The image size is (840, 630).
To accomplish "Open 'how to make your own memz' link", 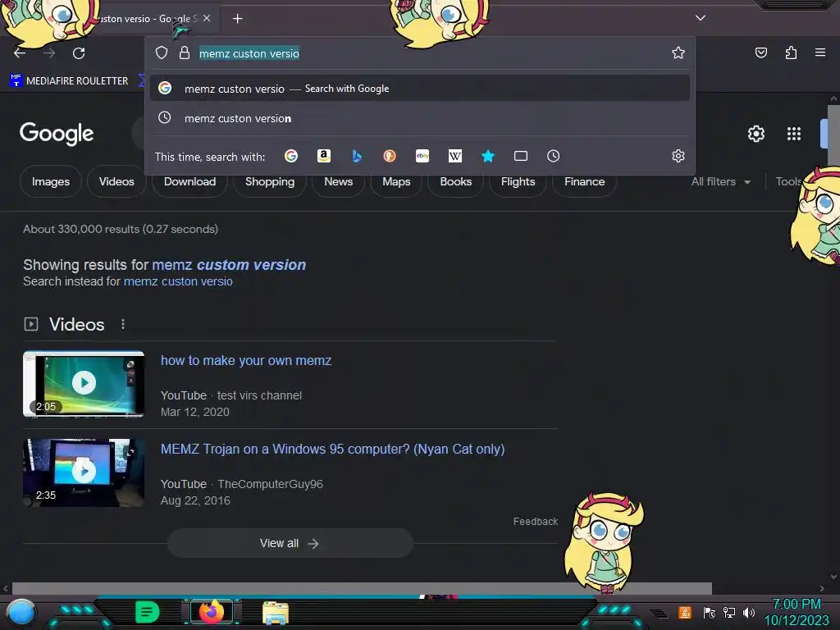I will [246, 361].
